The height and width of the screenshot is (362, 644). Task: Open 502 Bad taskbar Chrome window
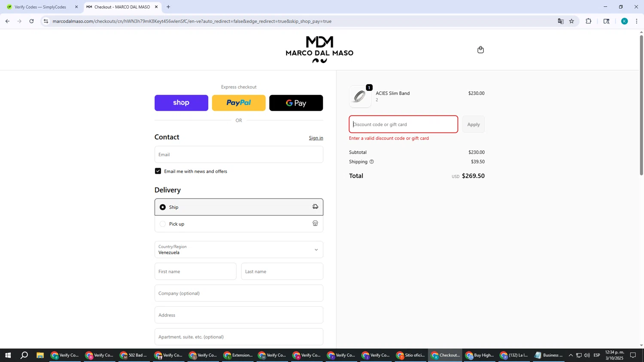point(134,355)
